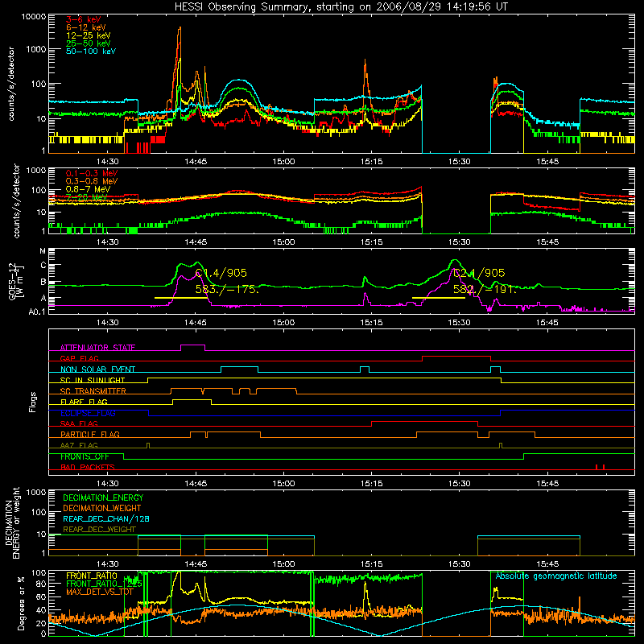Click the 0.8-7 MeV legend label

coord(89,189)
